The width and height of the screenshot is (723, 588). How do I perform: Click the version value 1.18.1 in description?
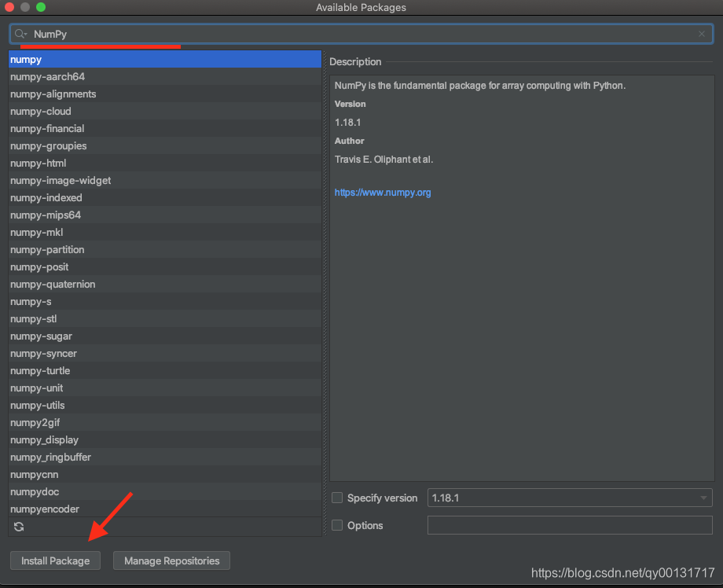(347, 123)
